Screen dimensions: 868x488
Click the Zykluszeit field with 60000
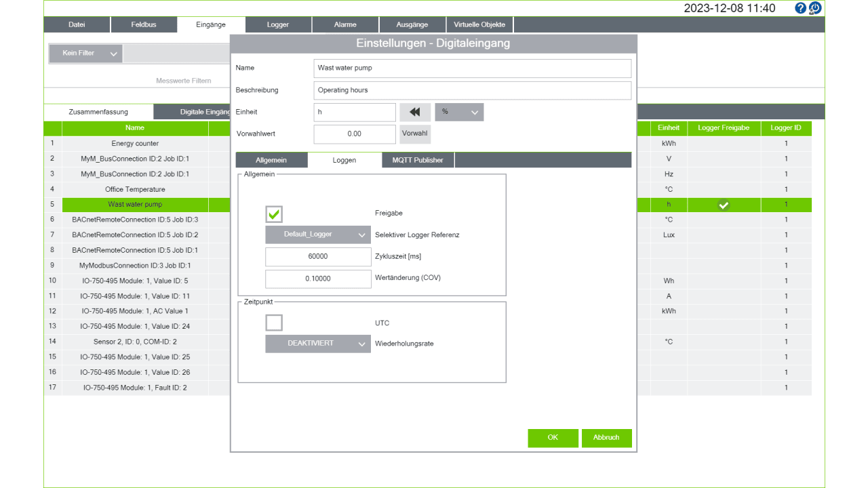(x=318, y=257)
